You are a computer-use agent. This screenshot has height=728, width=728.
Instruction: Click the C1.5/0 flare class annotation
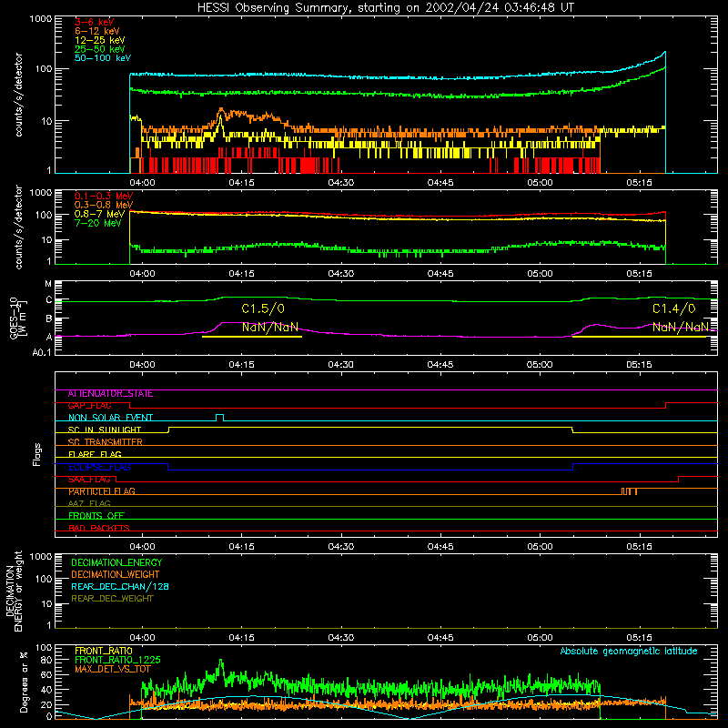263,308
